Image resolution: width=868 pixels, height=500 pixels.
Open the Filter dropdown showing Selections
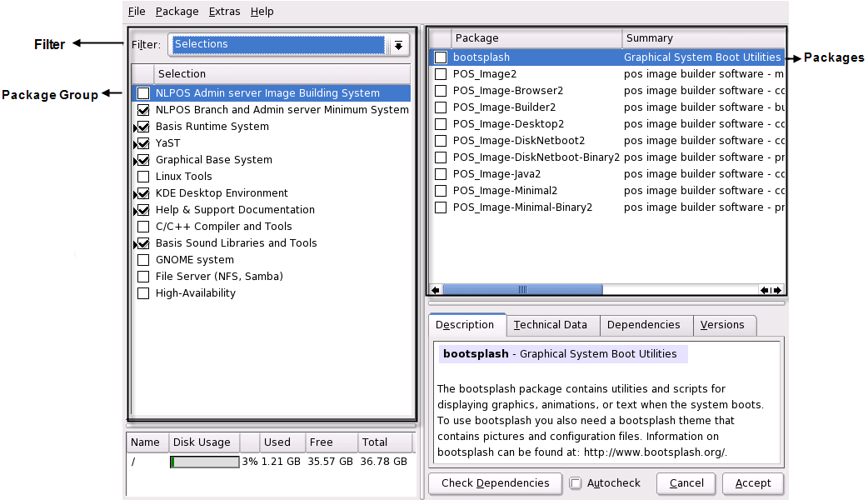[398, 45]
